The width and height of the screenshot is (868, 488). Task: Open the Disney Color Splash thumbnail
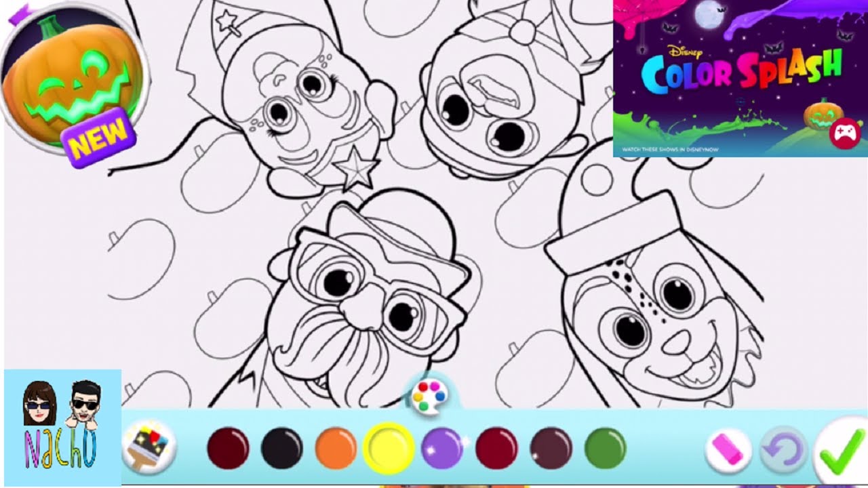(740, 78)
